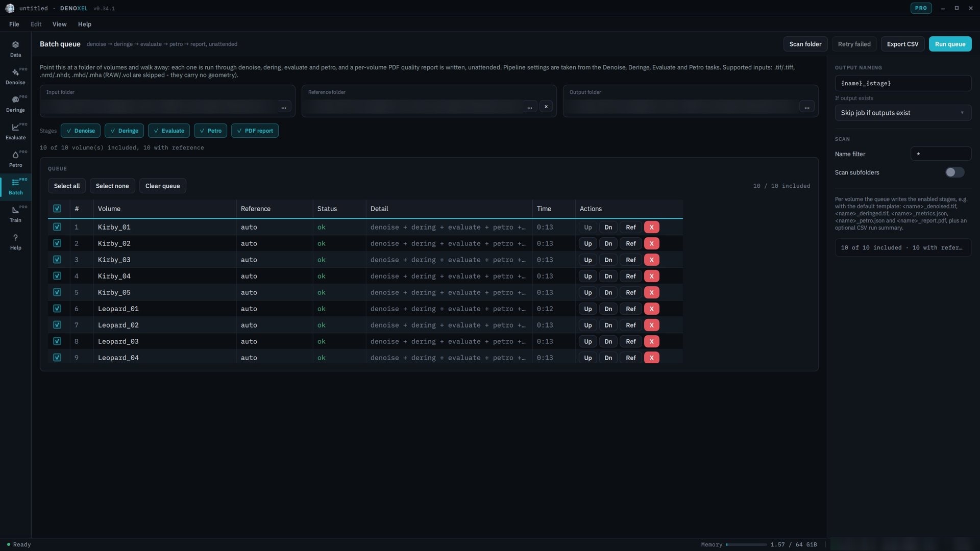This screenshot has width=980, height=551.
Task: Click the Clear queue button
Action: tap(162, 186)
